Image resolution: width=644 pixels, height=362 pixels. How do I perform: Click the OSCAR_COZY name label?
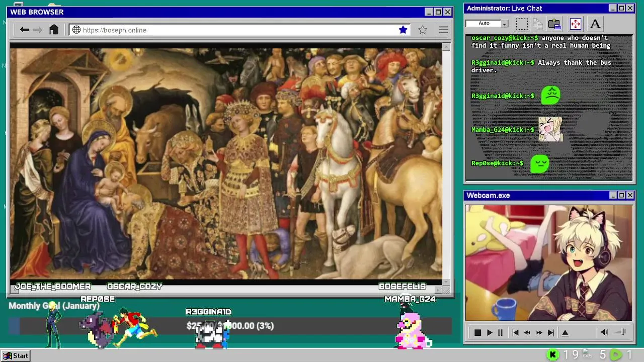[x=134, y=286]
